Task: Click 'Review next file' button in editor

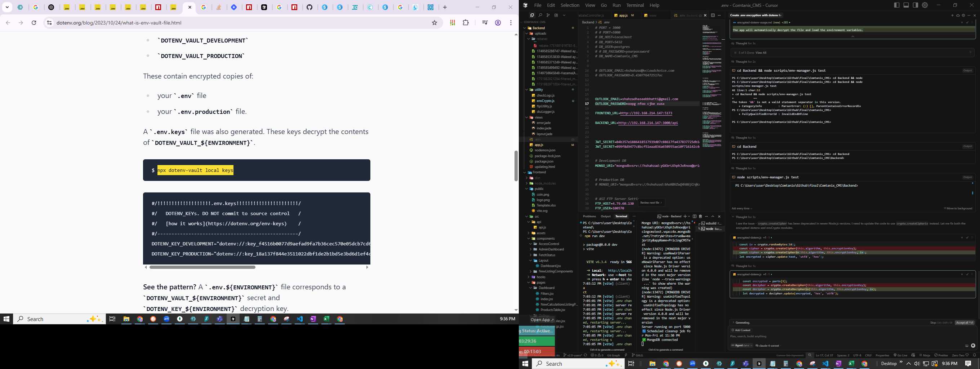Action: [651, 203]
